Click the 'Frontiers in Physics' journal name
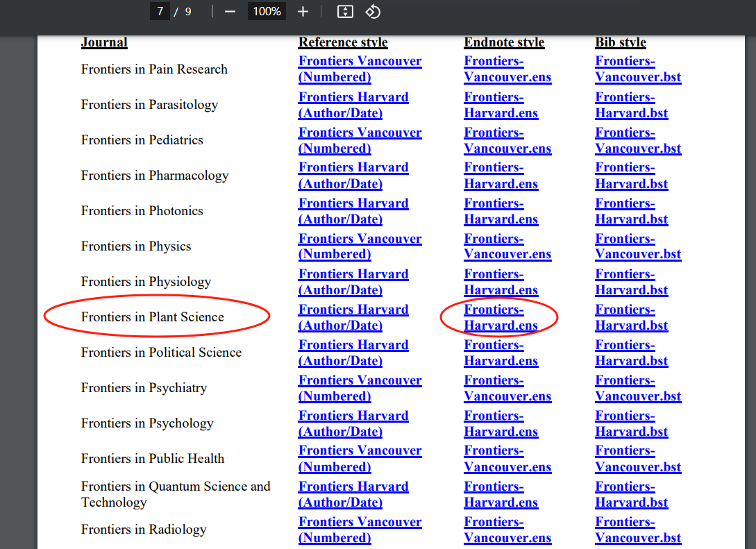The image size is (756, 549). (x=136, y=246)
